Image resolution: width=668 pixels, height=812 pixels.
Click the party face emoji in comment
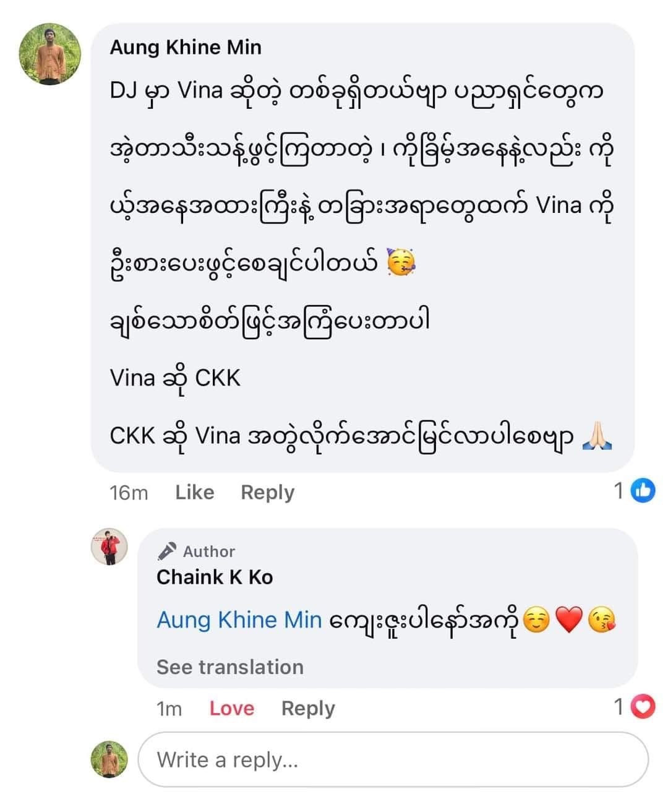[401, 264]
